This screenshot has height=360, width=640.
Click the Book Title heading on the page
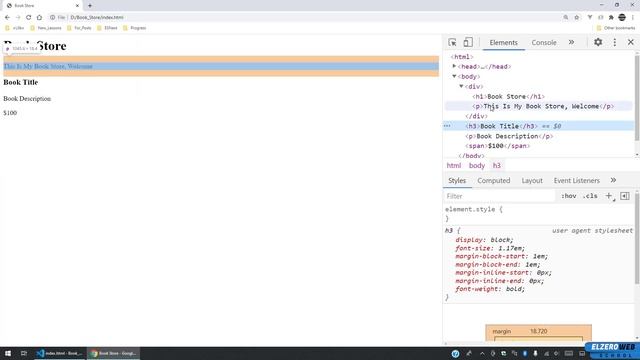[21, 82]
